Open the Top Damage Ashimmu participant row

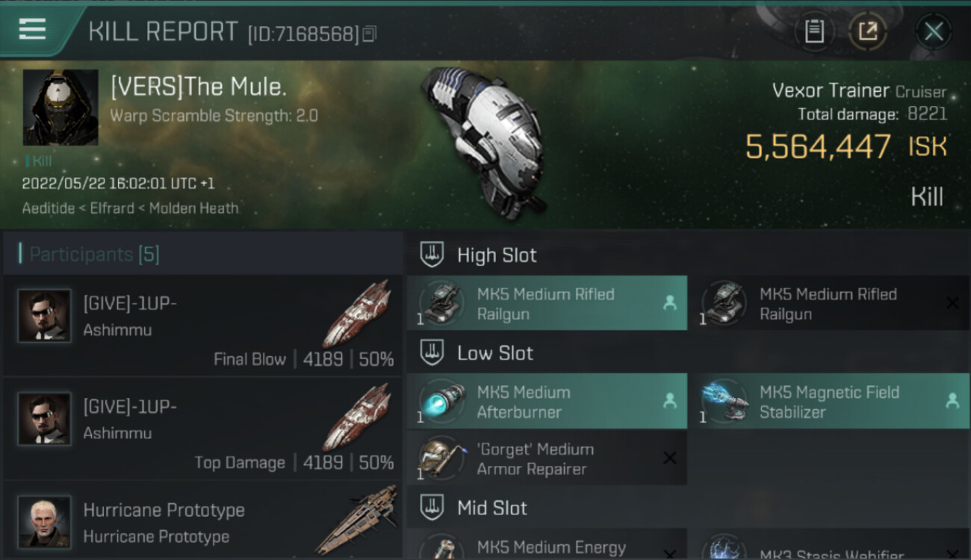[202, 429]
